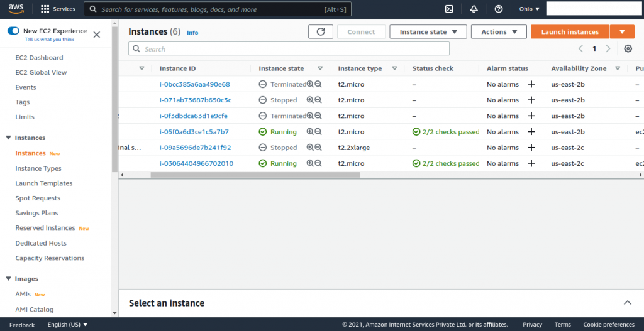
Task: Open Cookie preferences in footer
Action: pyautogui.click(x=609, y=325)
